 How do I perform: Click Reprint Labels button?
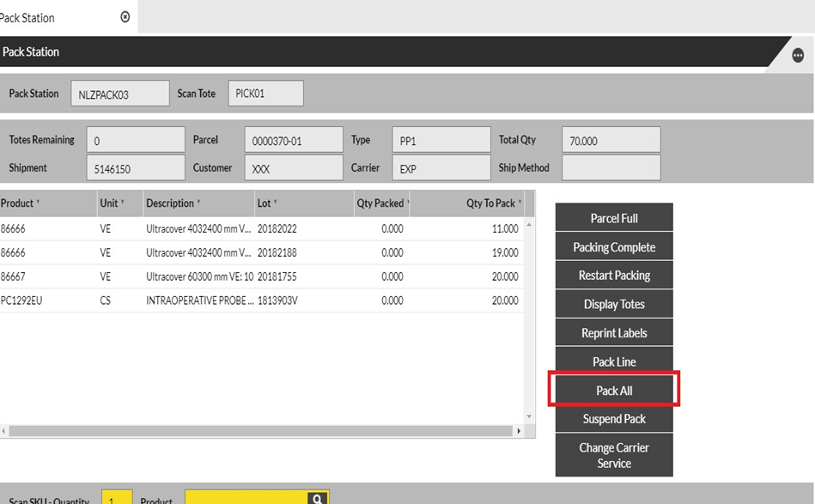click(614, 333)
